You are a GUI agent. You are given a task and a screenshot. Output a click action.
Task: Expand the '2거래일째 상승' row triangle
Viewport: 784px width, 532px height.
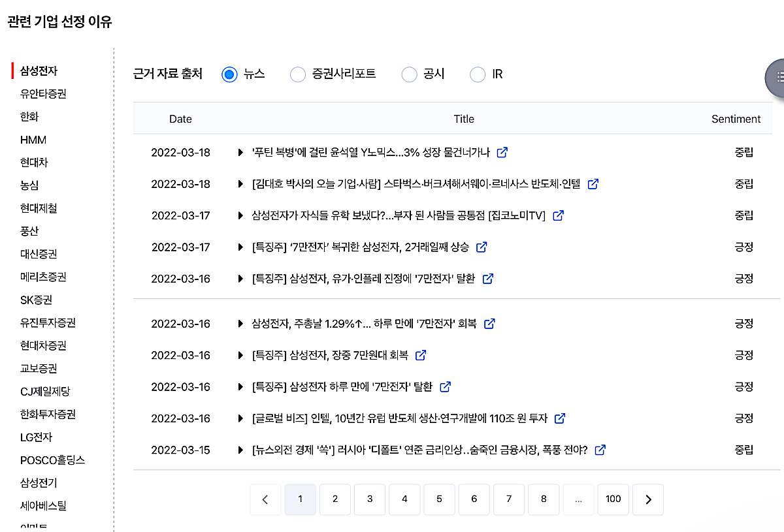(x=240, y=247)
